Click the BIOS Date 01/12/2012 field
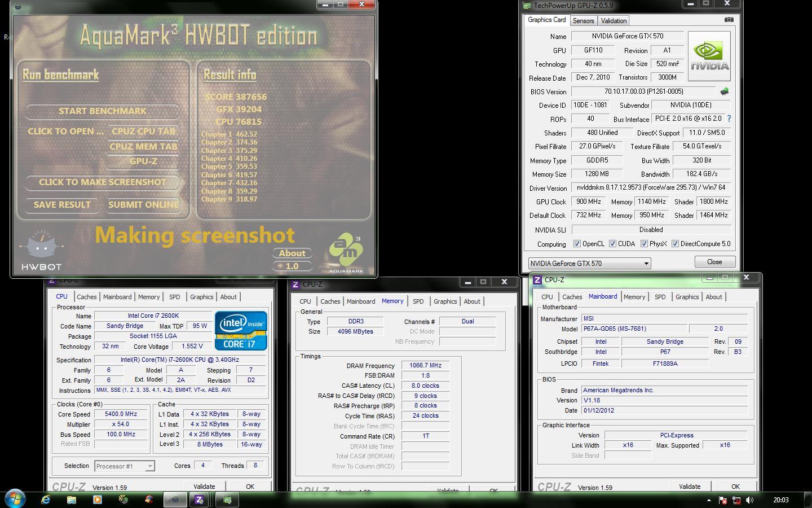This screenshot has width=812, height=508. click(x=665, y=411)
